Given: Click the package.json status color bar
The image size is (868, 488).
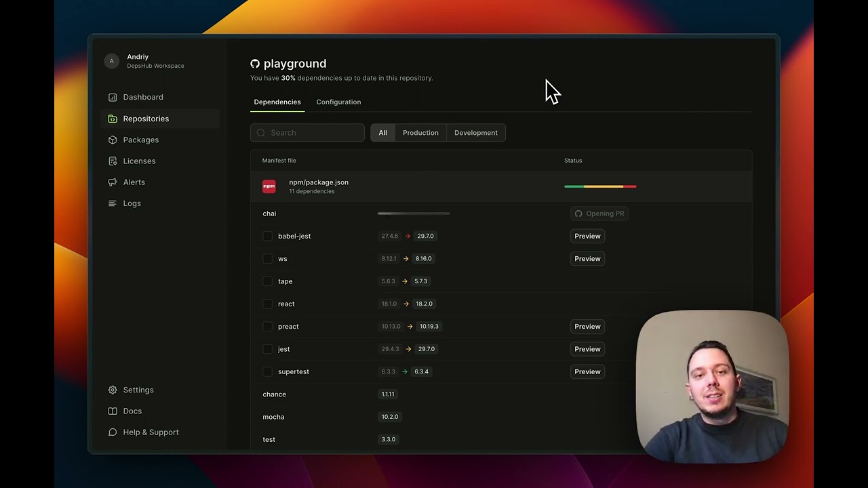Looking at the screenshot, I should tap(600, 186).
